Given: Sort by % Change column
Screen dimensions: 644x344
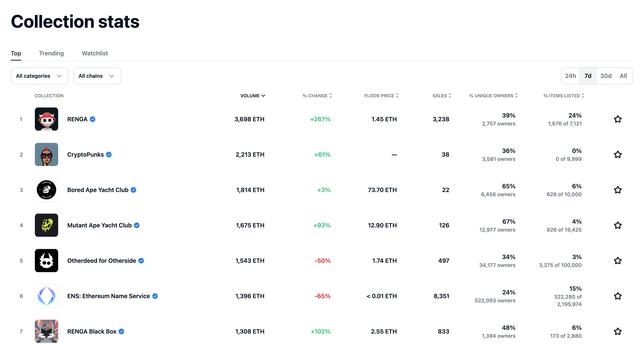Looking at the screenshot, I should click(317, 96).
